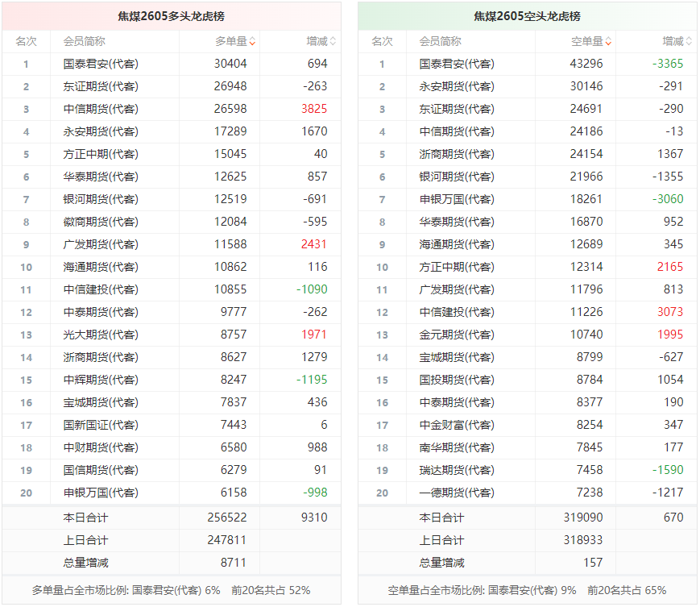This screenshot has height=607, width=700.
Task: Click 申银万国(代客) in short ranking
Action: [x=457, y=199]
